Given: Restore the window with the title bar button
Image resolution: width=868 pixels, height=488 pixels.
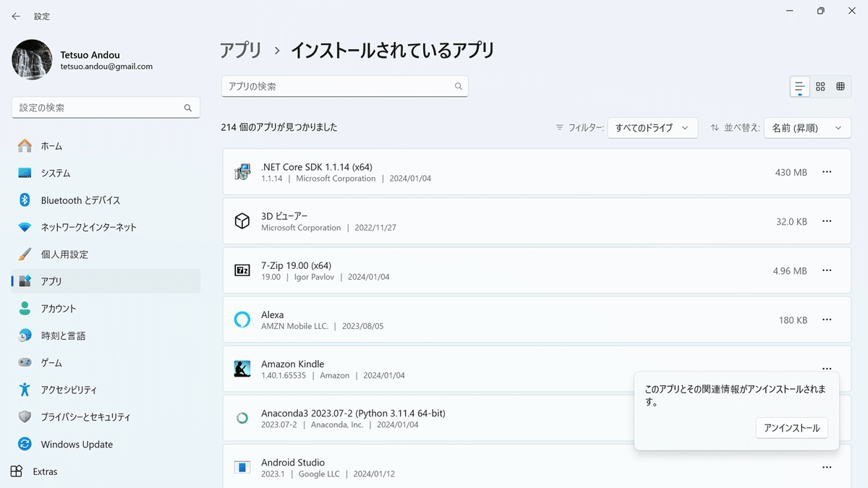Looking at the screenshot, I should (x=820, y=11).
